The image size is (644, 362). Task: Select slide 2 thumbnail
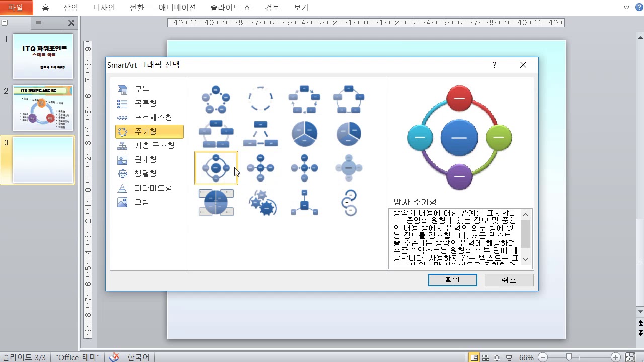[43, 108]
